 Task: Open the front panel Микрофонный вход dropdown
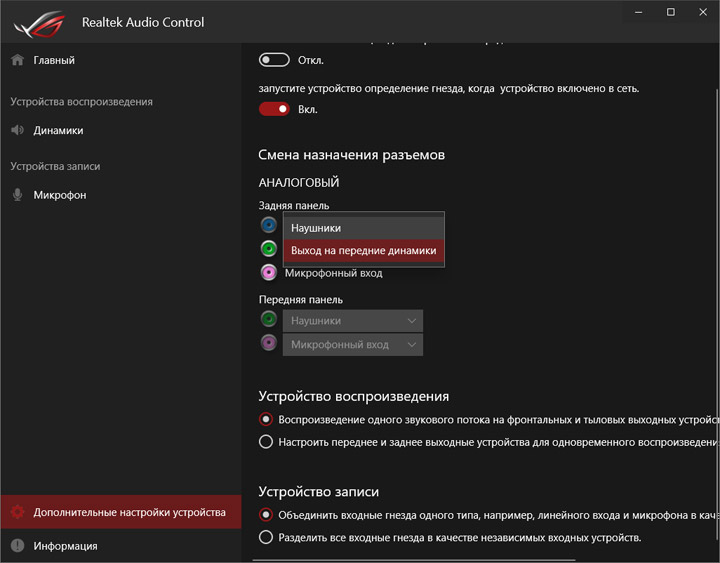click(x=353, y=345)
